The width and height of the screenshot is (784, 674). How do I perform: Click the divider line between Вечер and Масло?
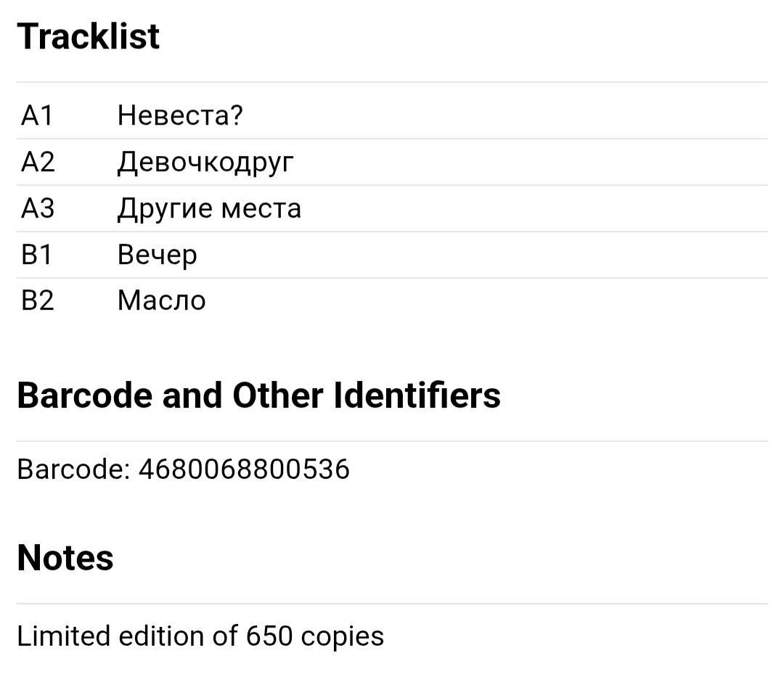(392, 278)
